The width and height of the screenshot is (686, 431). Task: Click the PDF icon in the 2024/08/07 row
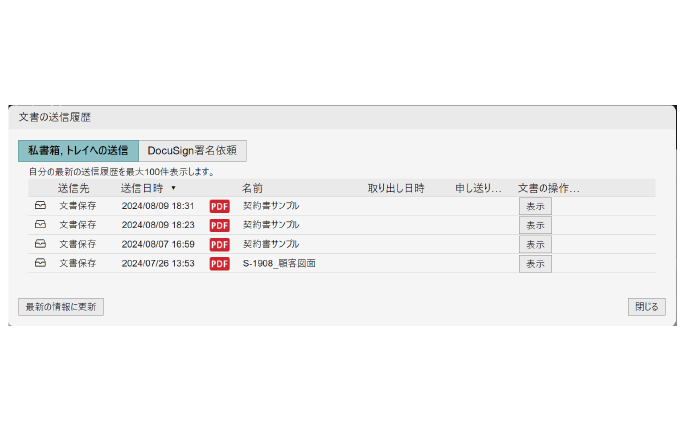point(219,244)
